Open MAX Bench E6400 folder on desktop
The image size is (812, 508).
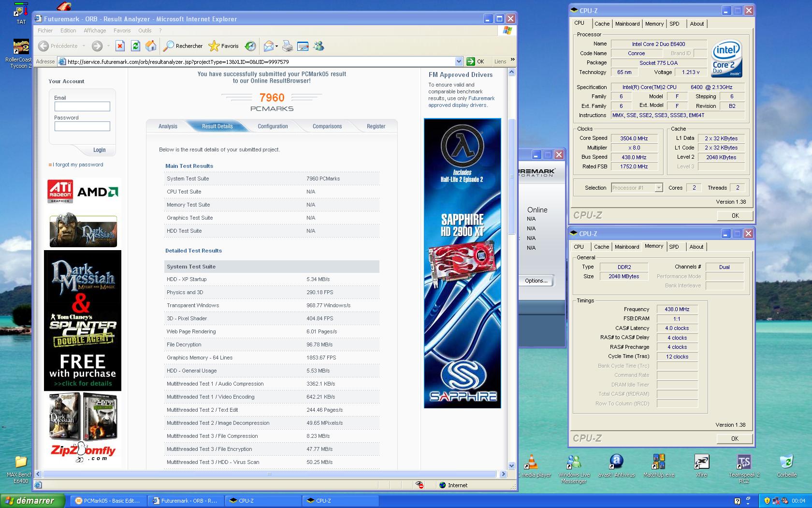pyautogui.click(x=21, y=469)
